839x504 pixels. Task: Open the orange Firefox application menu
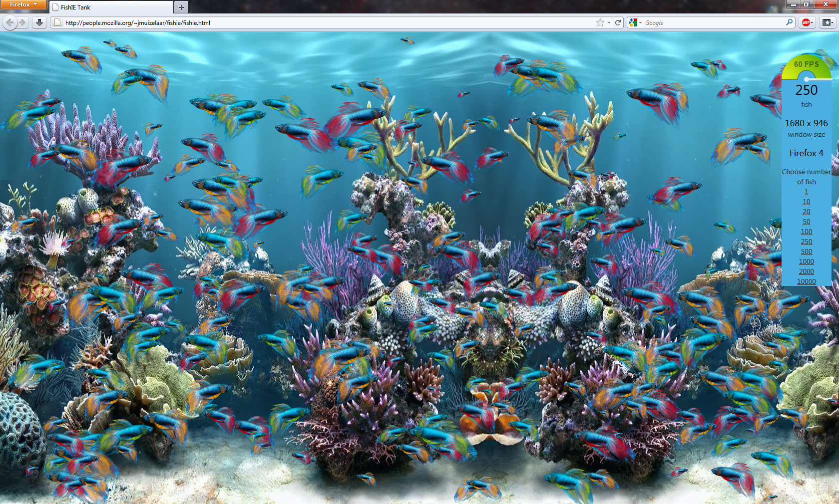23,4
